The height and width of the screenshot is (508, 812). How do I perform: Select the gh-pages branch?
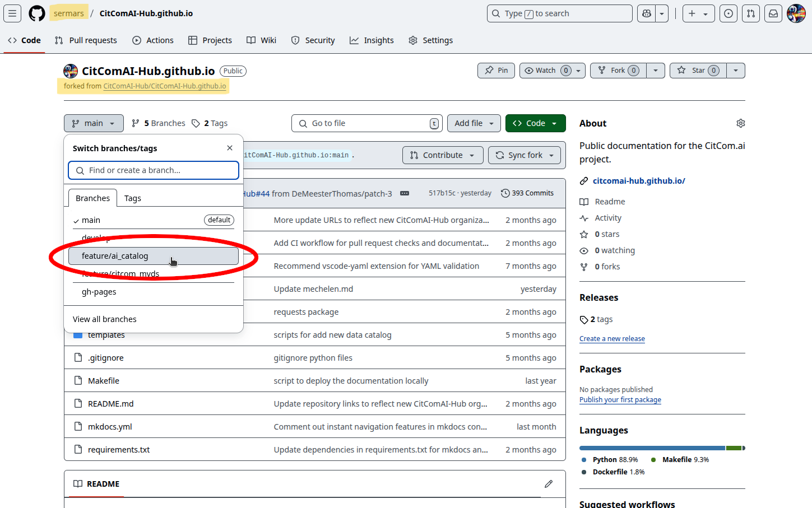tap(154, 292)
